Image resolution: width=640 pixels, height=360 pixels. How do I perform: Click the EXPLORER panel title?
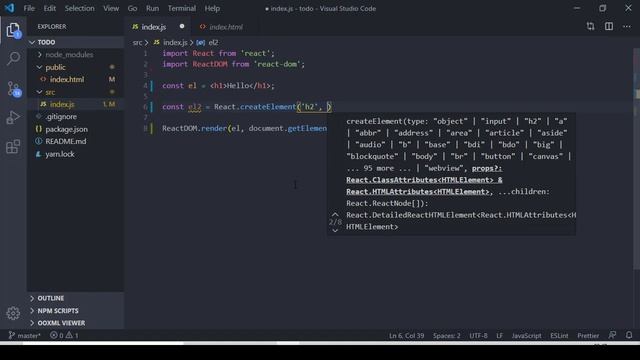pos(52,27)
